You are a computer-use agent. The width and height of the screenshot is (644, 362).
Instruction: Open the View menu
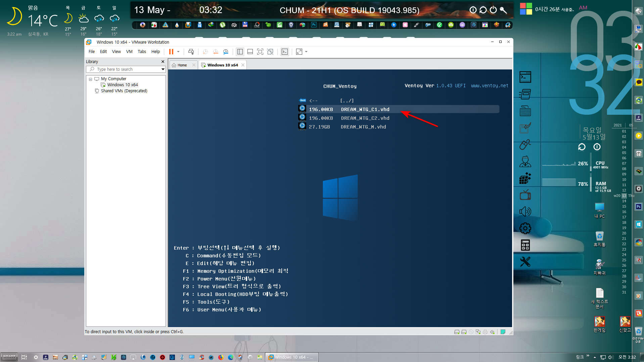pos(116,52)
